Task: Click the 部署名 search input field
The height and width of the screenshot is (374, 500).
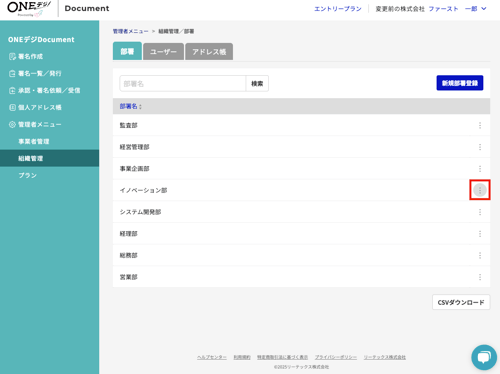Action: point(183,84)
